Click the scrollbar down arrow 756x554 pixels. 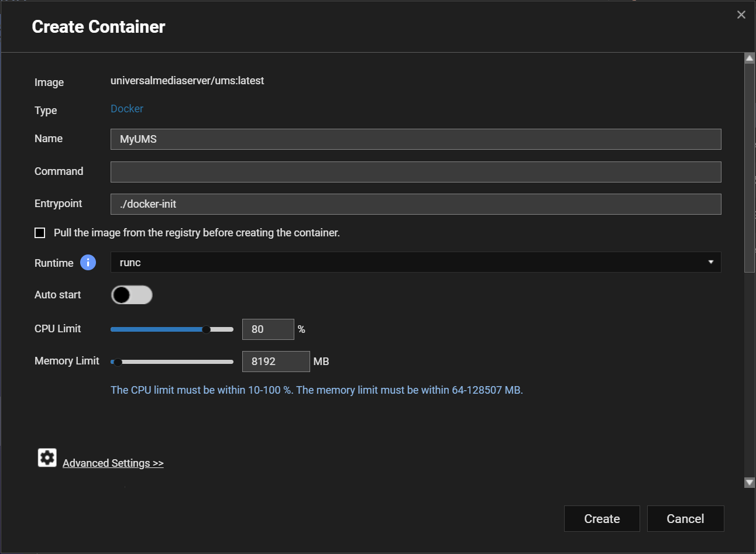[749, 483]
